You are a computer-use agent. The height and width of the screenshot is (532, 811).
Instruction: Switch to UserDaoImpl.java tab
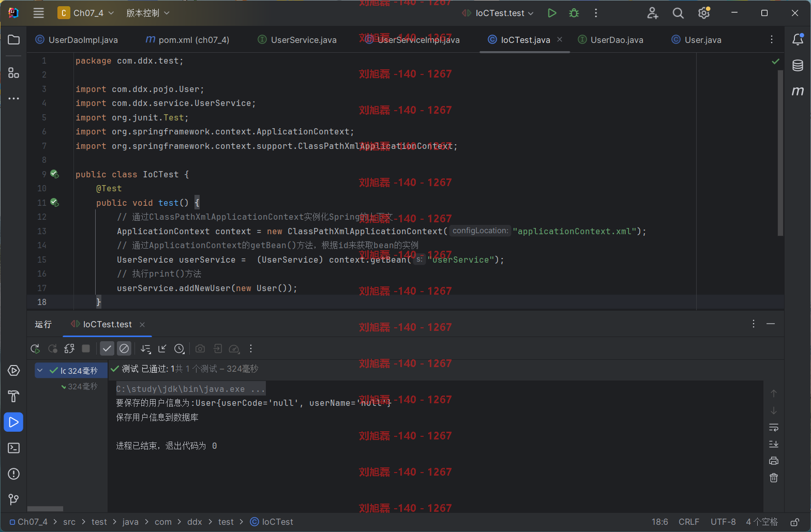coord(77,40)
